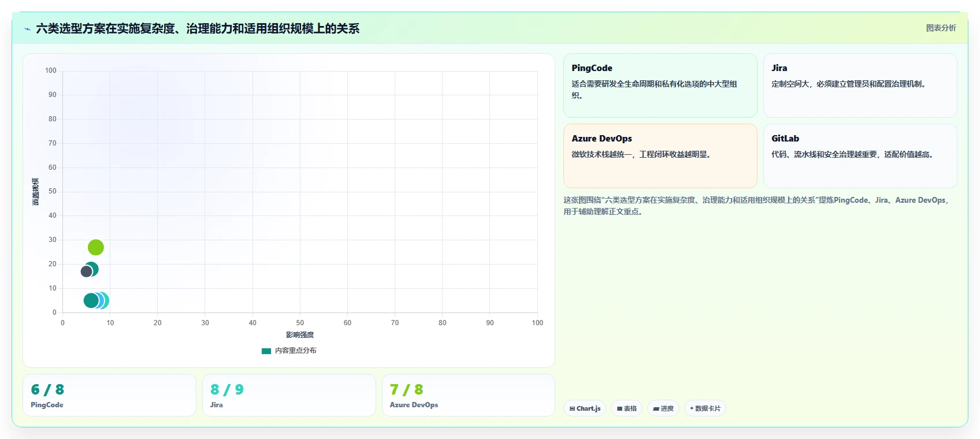This screenshot has height=439, width=980.
Task: Open the GitLab description card
Action: [860, 156]
